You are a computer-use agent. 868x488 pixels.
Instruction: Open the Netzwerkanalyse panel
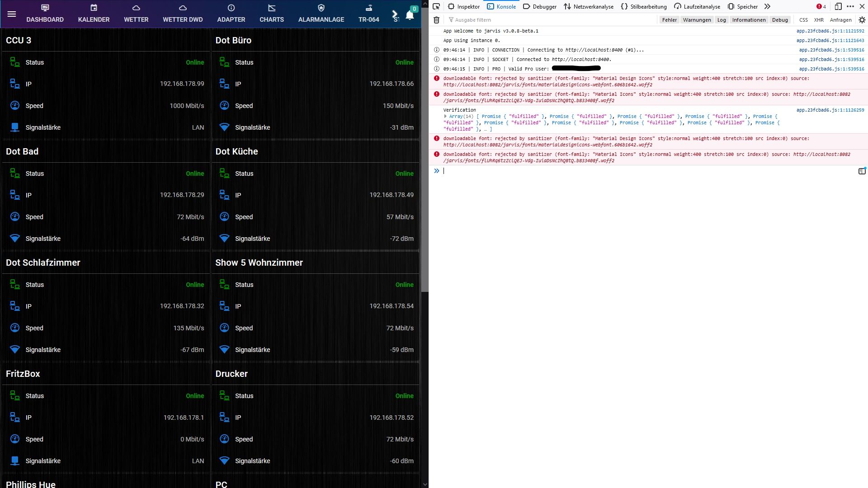pyautogui.click(x=589, y=6)
